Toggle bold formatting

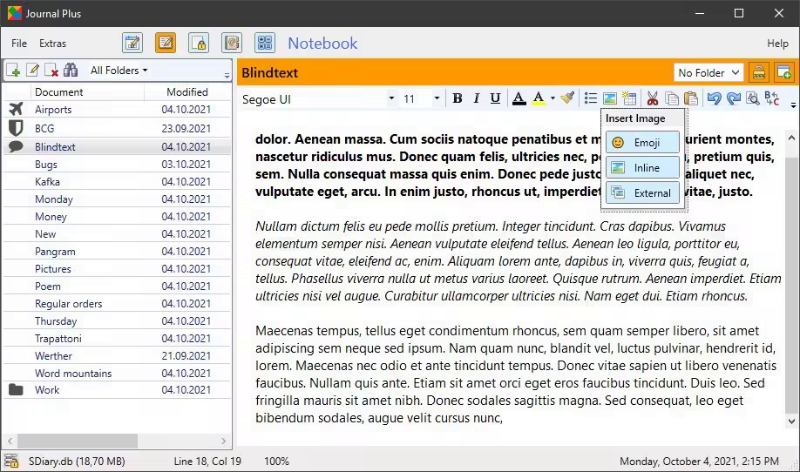[x=457, y=98]
